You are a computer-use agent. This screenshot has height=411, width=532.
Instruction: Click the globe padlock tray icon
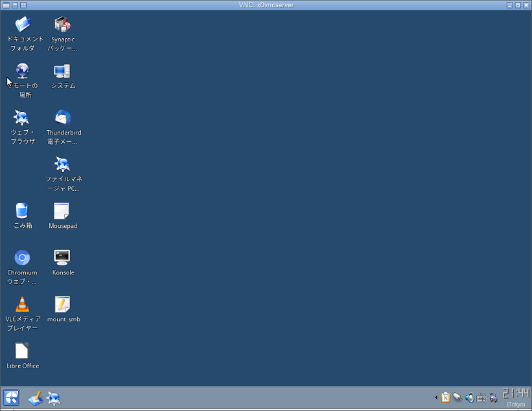click(494, 397)
